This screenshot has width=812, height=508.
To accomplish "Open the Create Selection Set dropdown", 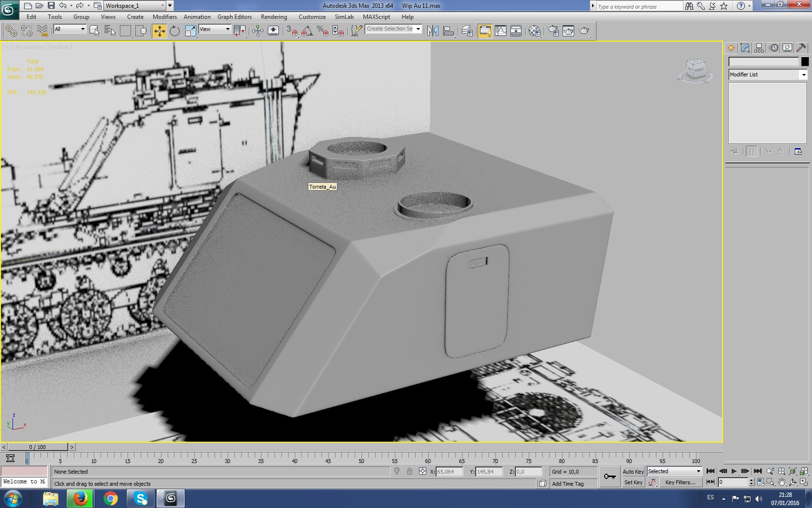I will coord(418,29).
